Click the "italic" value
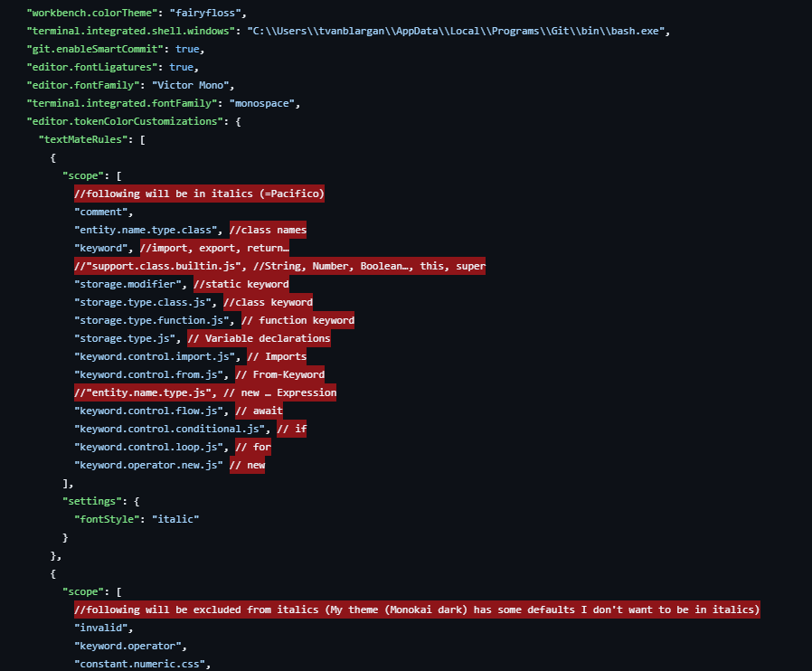 coord(175,519)
